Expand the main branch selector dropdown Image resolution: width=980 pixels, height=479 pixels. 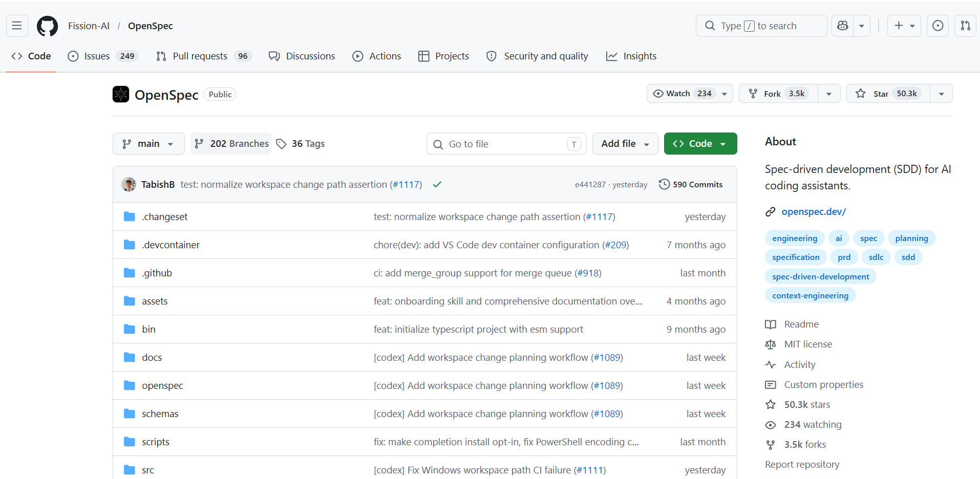[x=148, y=144]
